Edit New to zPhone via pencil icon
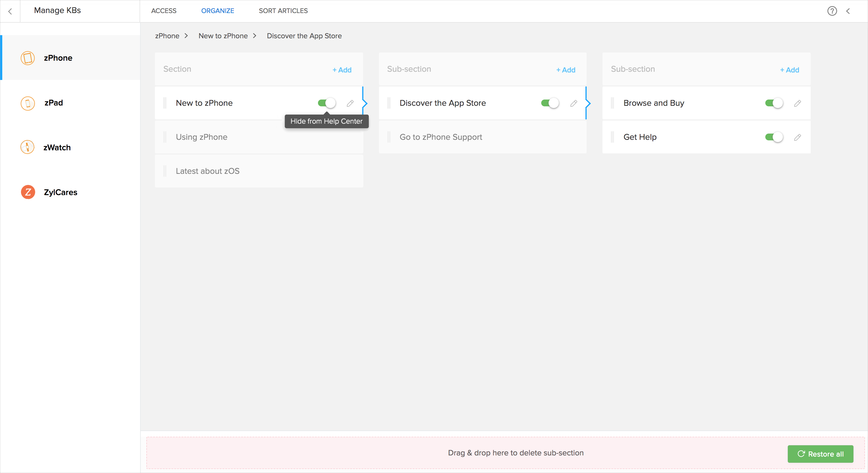 coord(350,103)
